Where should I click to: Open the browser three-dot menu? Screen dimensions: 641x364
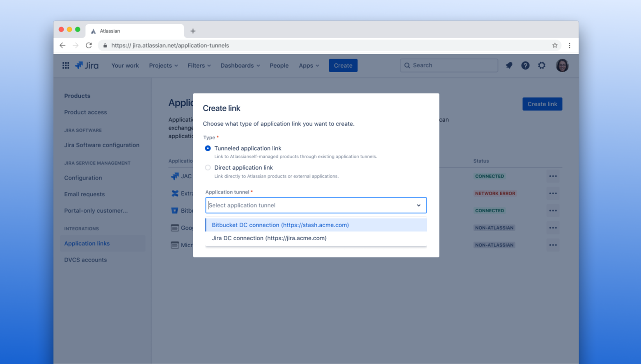[570, 45]
